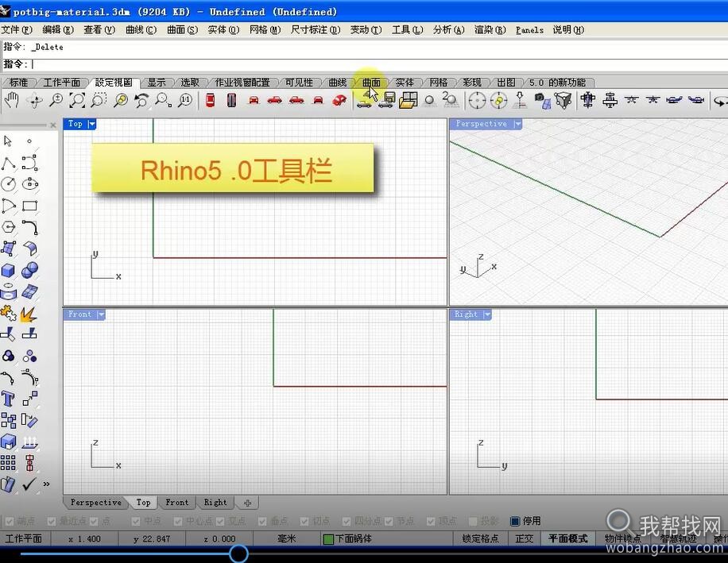
Task: Switch to Top view car icon
Action: click(x=210, y=100)
